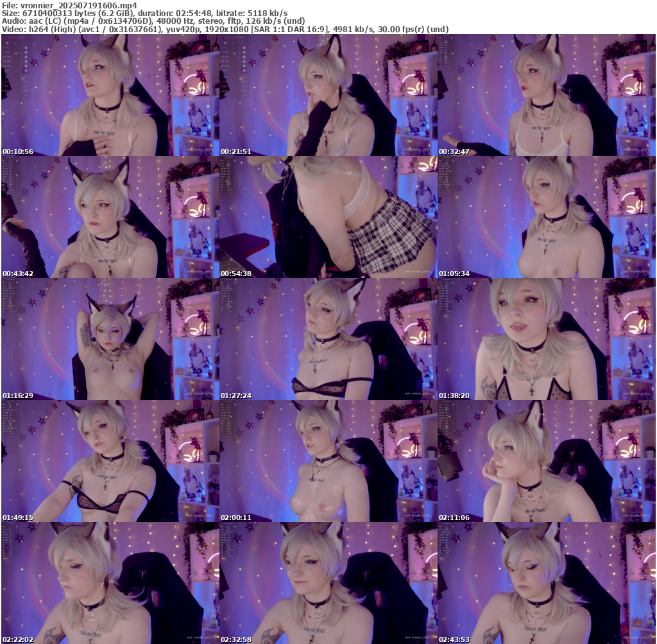Open the thumbnail stamped 00:10:56
The image size is (657, 644).
point(110,95)
